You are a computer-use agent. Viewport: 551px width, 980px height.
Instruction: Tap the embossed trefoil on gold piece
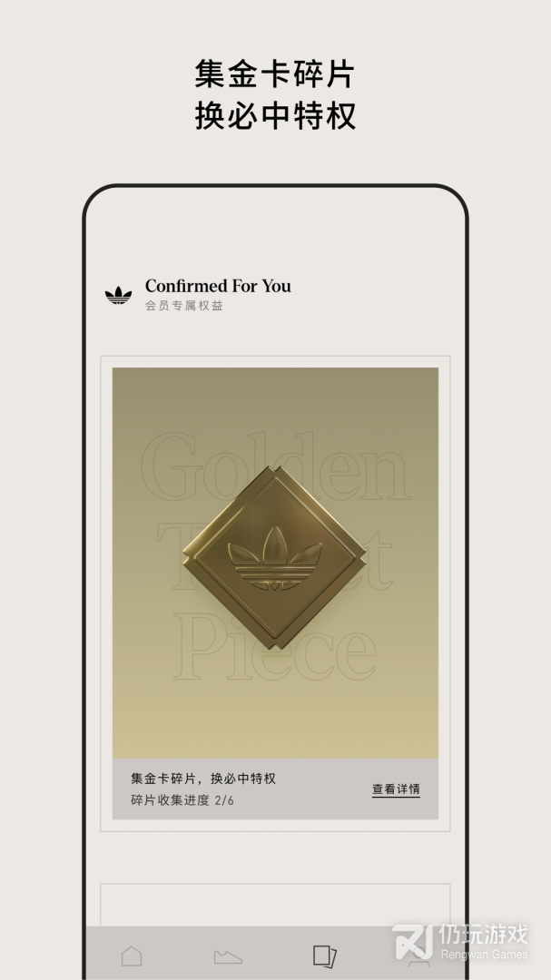click(274, 558)
